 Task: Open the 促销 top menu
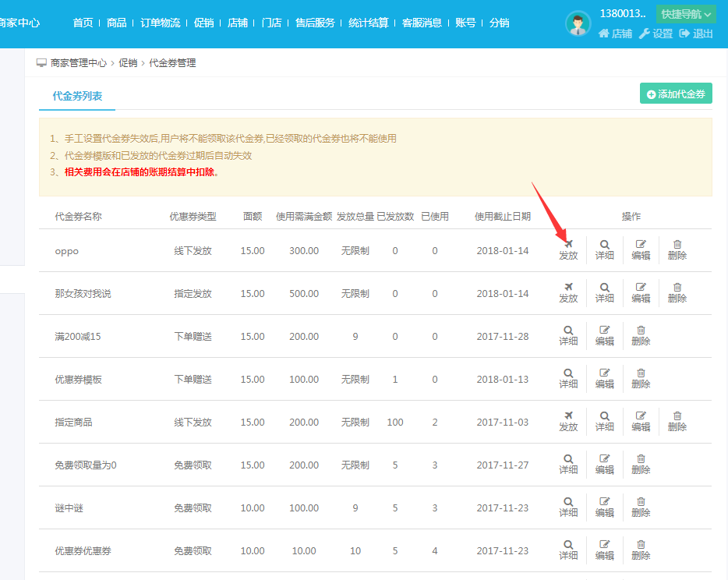tap(203, 23)
